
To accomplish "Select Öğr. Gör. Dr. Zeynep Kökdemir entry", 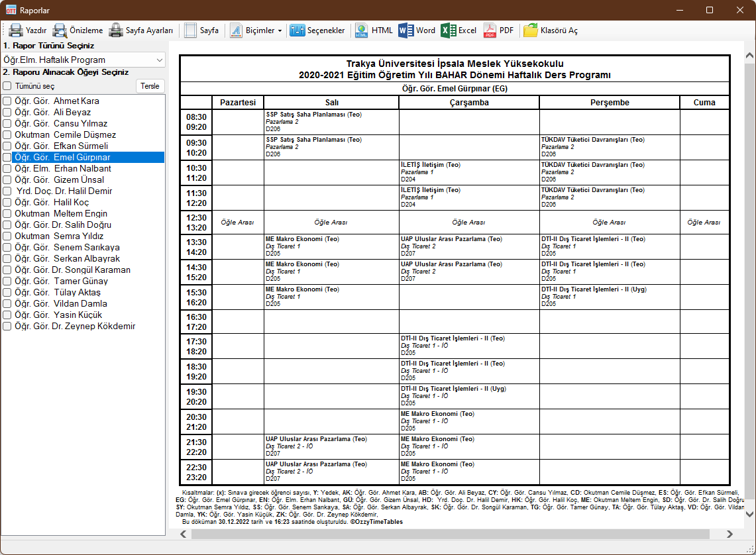I will pyautogui.click(x=75, y=327).
